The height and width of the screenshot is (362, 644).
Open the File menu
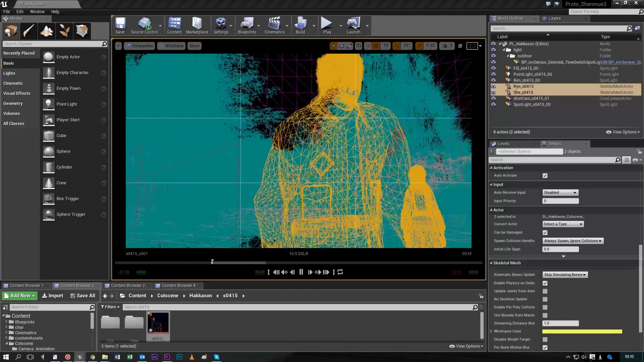pyautogui.click(x=6, y=11)
